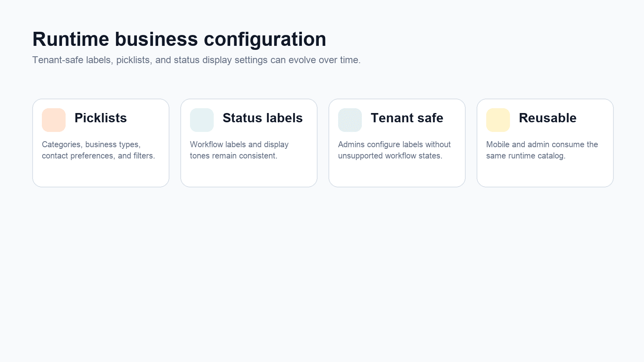The width and height of the screenshot is (644, 362).
Task: Click the light teal Status labels icon
Action: tap(202, 120)
